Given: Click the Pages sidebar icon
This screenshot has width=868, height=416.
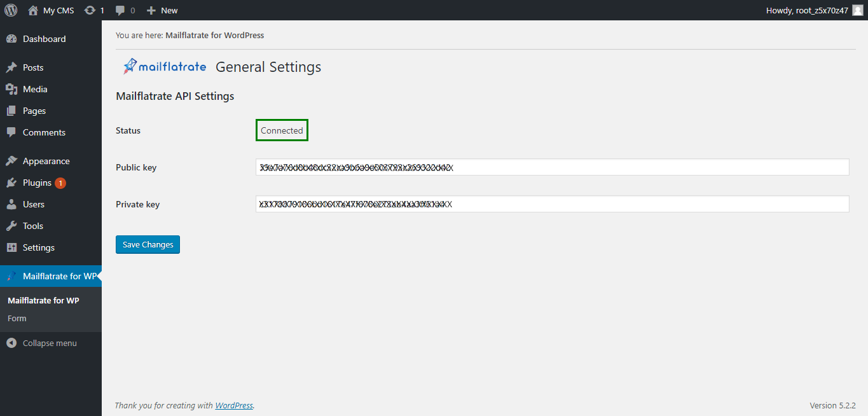Looking at the screenshot, I should pos(11,111).
